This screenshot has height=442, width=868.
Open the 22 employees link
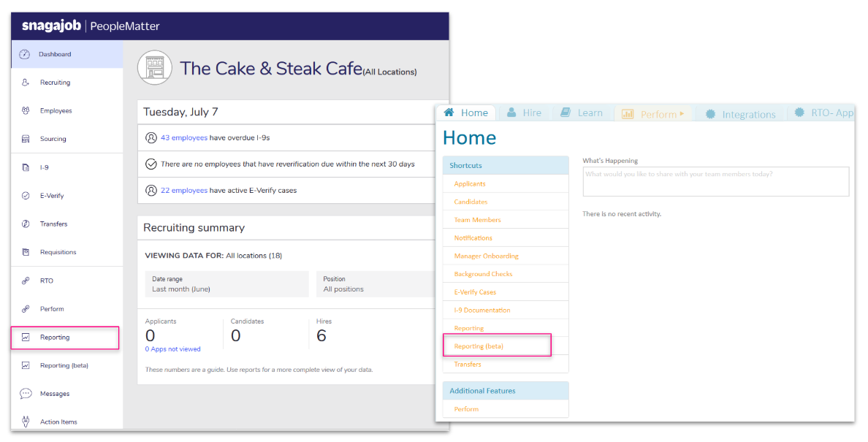184,190
